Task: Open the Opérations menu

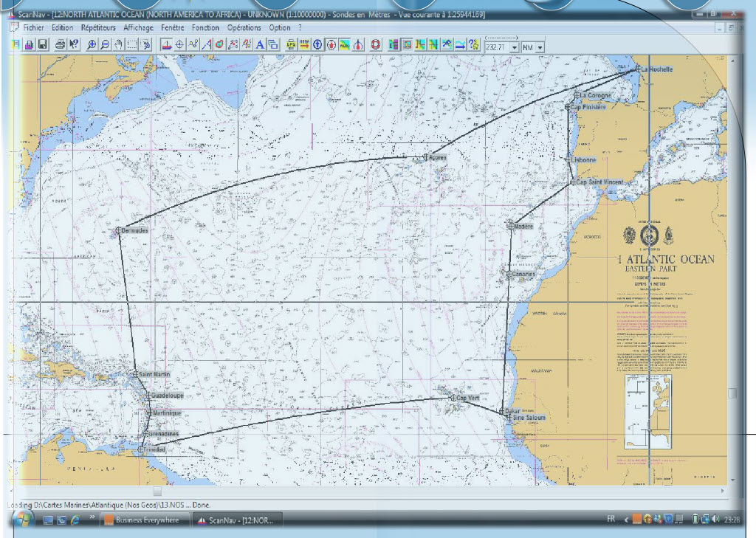Action: coord(244,27)
